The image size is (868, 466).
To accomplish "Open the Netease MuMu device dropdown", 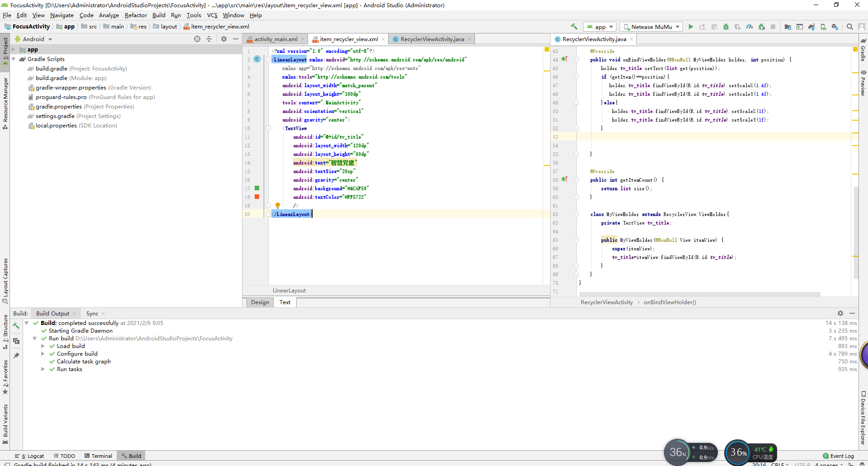I will [651, 27].
